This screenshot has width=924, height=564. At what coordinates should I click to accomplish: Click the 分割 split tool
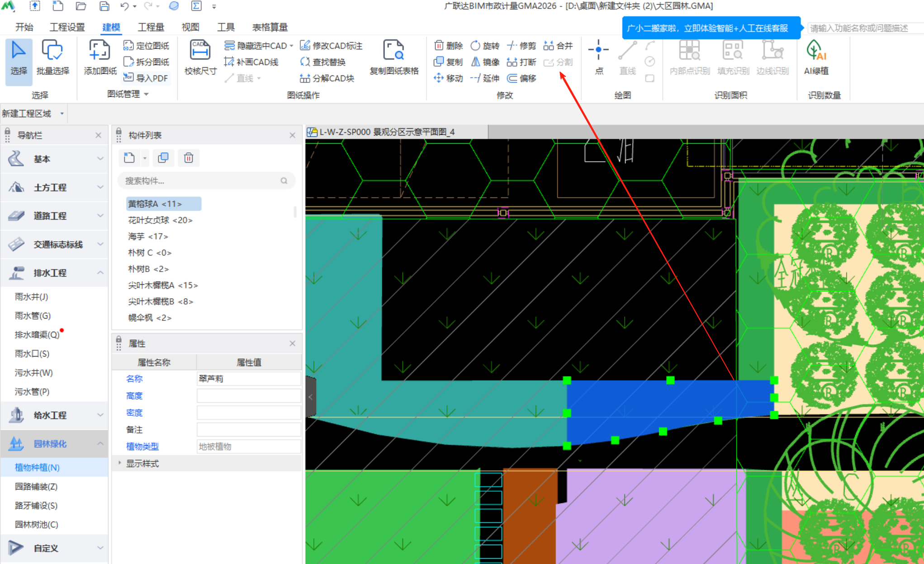(558, 62)
